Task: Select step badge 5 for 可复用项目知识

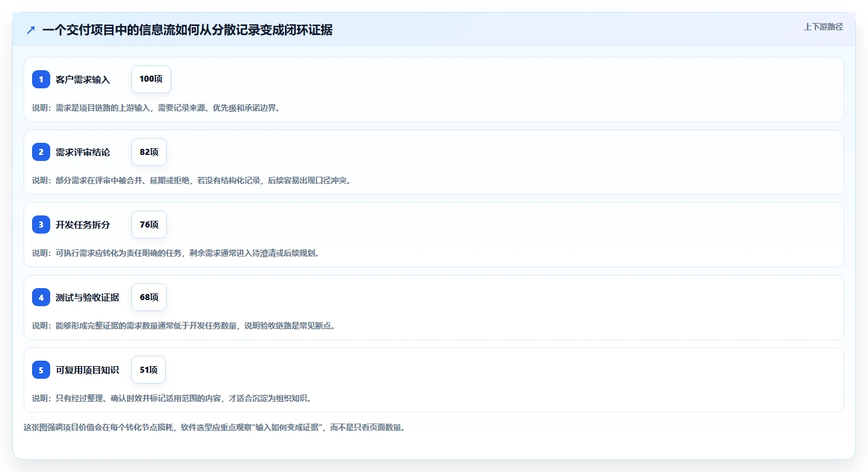Action: [41, 370]
